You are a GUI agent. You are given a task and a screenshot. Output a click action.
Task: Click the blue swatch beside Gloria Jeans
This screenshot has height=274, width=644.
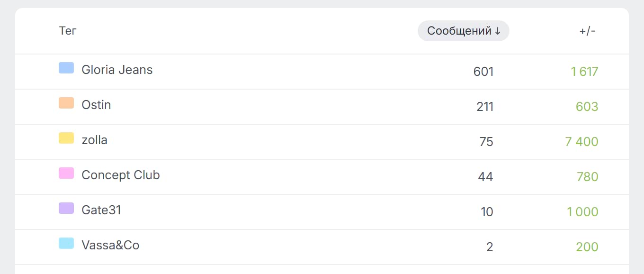tap(66, 68)
